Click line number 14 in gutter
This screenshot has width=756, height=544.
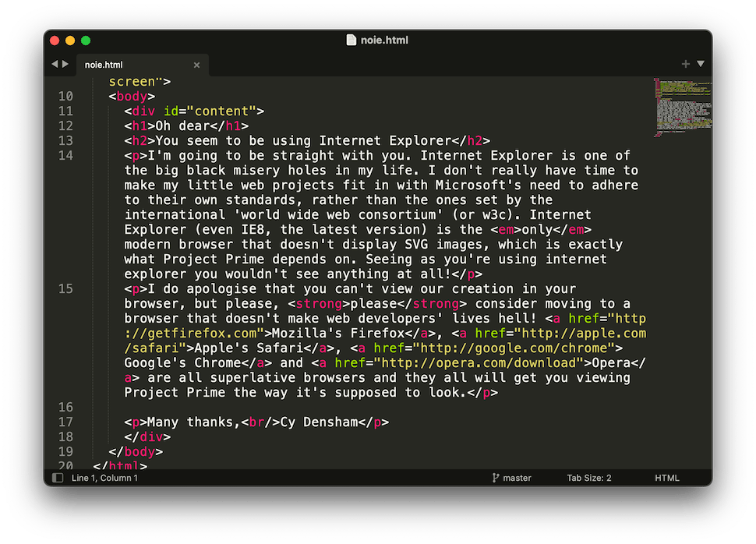pyautogui.click(x=65, y=156)
